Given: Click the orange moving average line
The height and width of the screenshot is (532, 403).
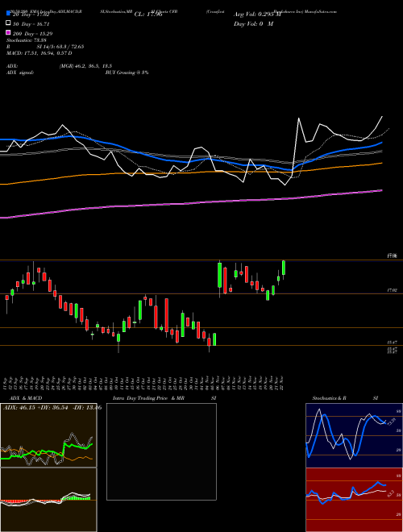Looking at the screenshot, I should pos(190,172).
